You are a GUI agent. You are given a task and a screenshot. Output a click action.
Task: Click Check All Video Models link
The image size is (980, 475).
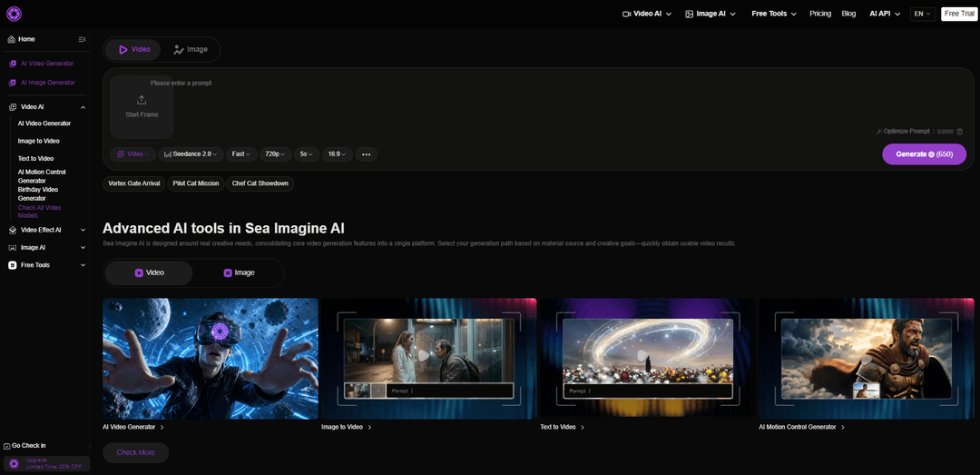click(x=39, y=212)
